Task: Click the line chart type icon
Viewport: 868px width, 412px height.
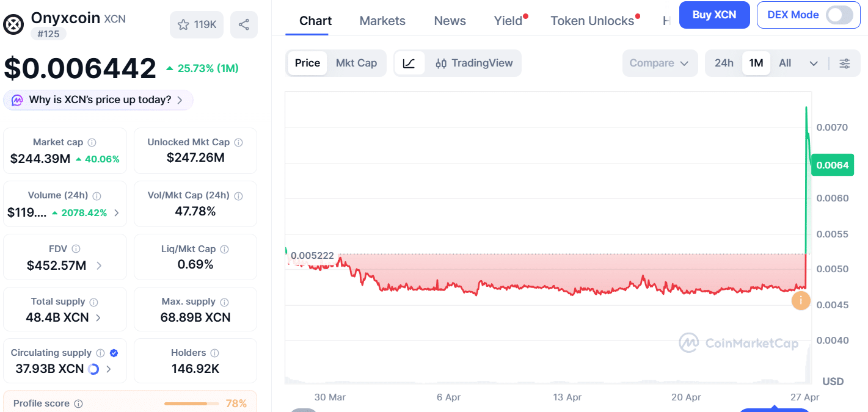Action: [409, 63]
